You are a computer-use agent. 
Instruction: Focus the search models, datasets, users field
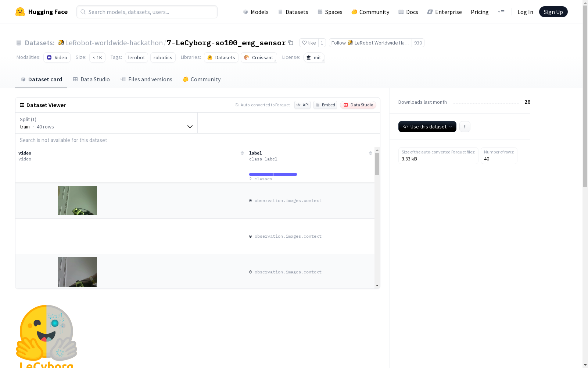147,12
